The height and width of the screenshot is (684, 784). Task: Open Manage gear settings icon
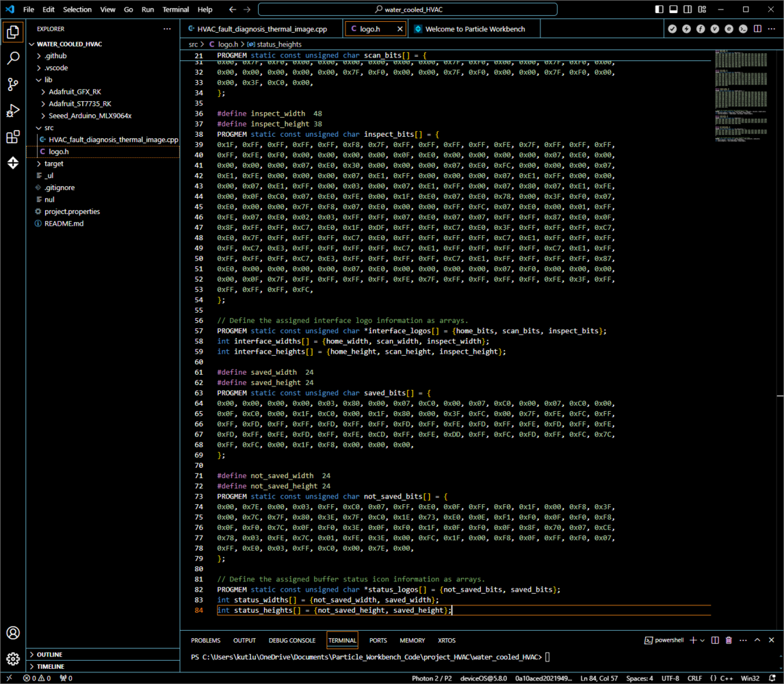click(x=13, y=659)
